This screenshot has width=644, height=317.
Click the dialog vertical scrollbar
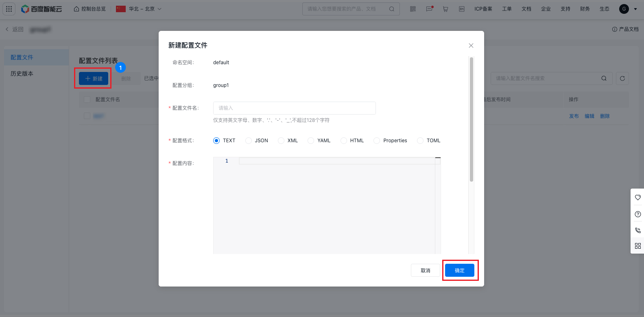(x=472, y=119)
